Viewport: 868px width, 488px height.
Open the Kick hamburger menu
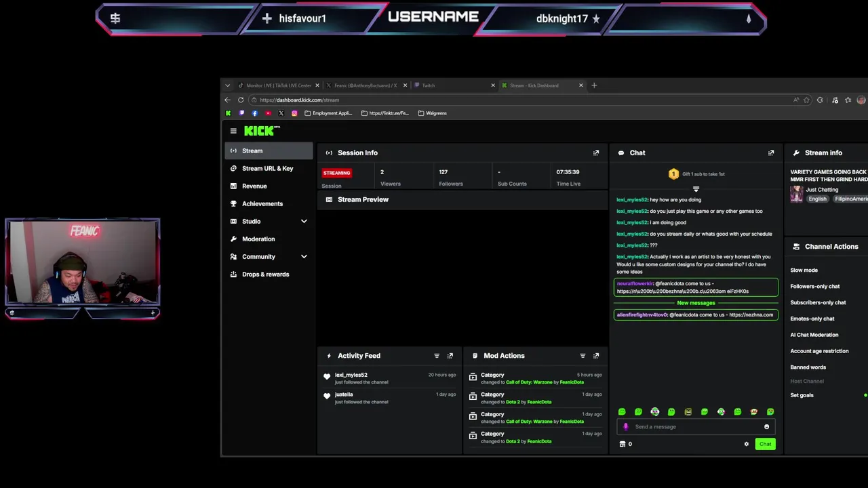[x=233, y=131]
